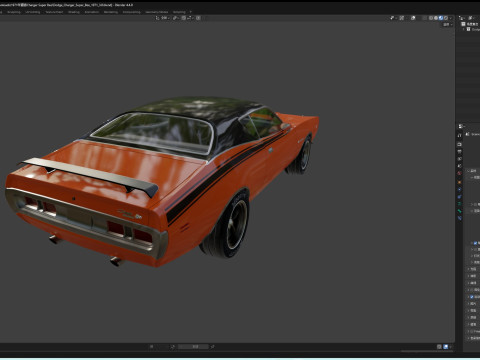480x360 pixels.
Task: Switch to the Rendering workspace tab
Action: tap(111, 12)
